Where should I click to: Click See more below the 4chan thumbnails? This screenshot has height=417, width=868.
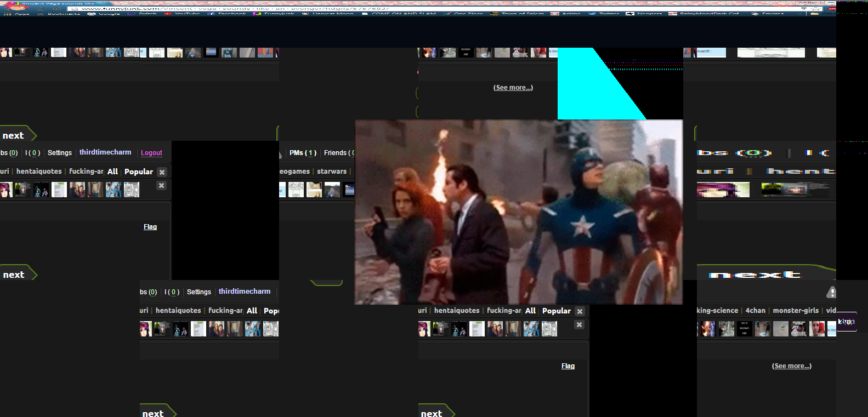(791, 366)
